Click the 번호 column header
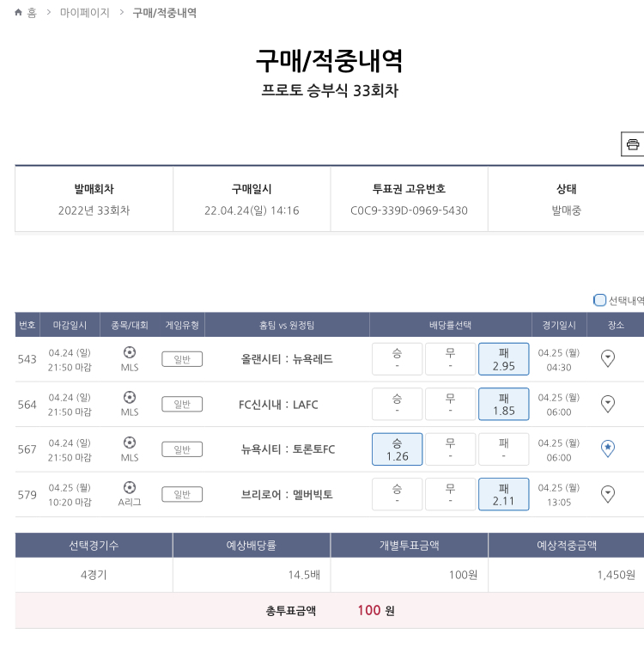 27,325
